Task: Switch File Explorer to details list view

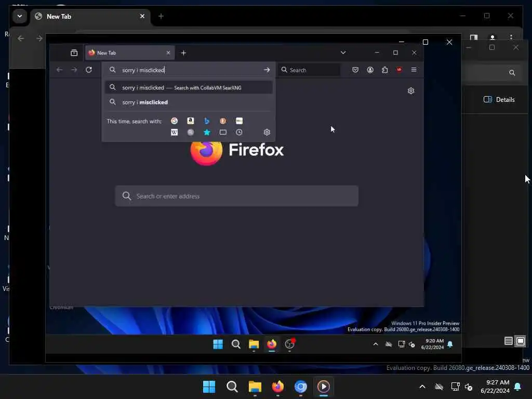Action: 508,341
